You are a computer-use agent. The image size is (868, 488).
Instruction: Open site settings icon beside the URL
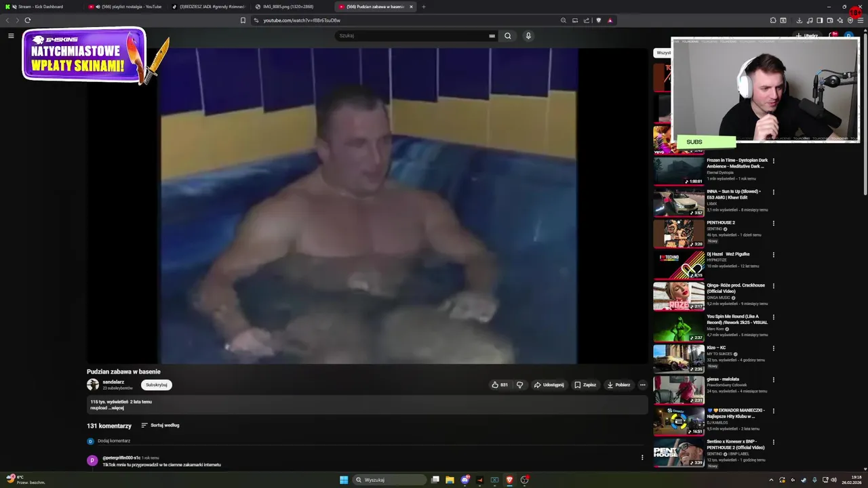point(256,20)
